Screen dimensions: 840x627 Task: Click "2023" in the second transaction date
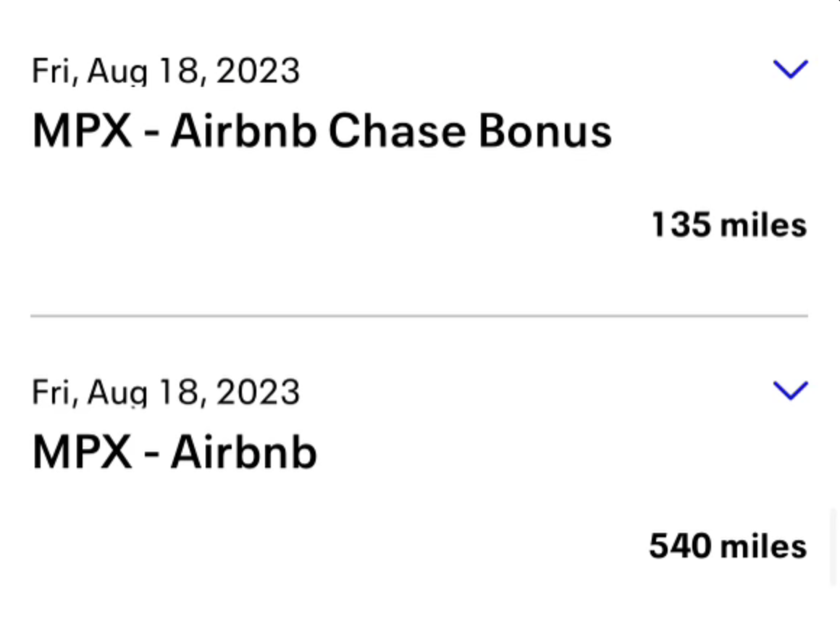(258, 392)
